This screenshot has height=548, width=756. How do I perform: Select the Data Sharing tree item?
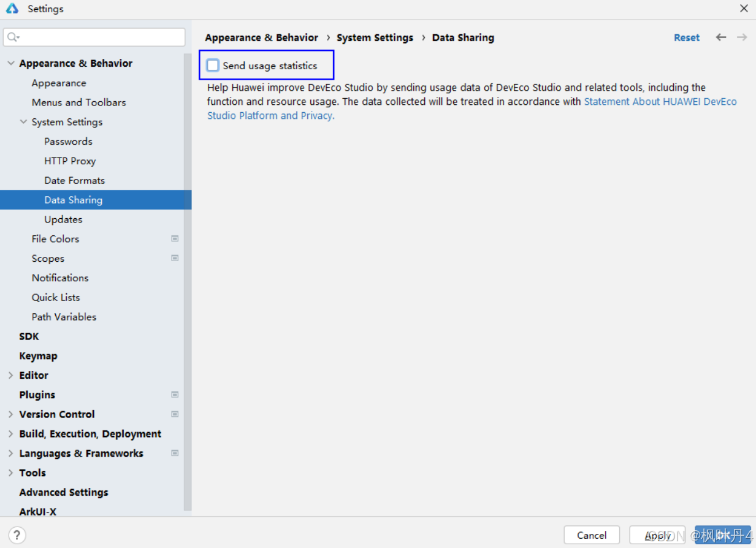coord(96,200)
